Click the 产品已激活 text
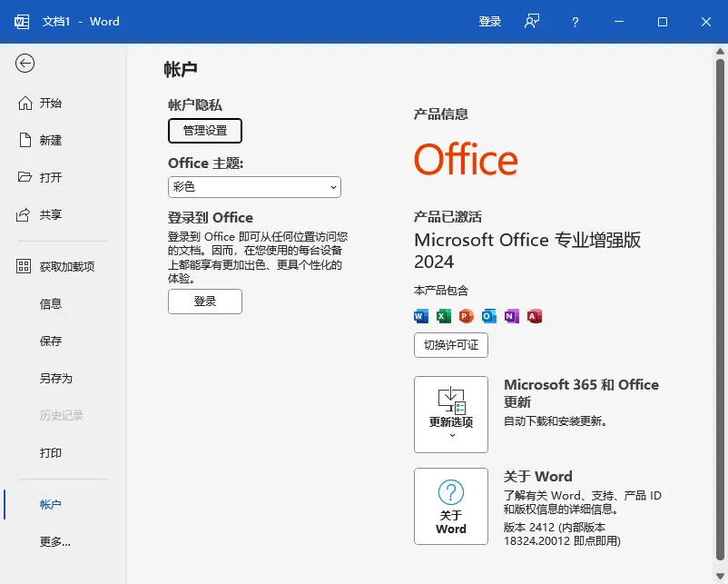Screen dimensions: 728x584 pos(448,217)
